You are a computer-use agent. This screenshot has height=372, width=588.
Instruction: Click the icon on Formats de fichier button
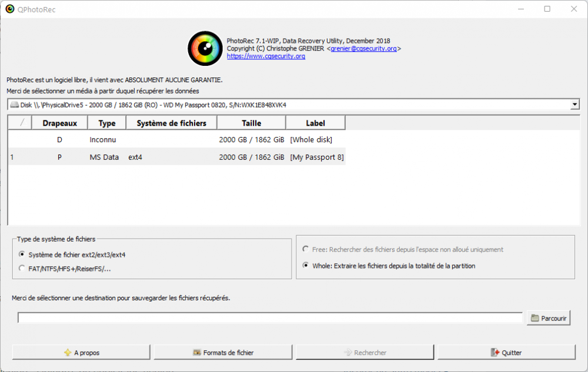197,353
